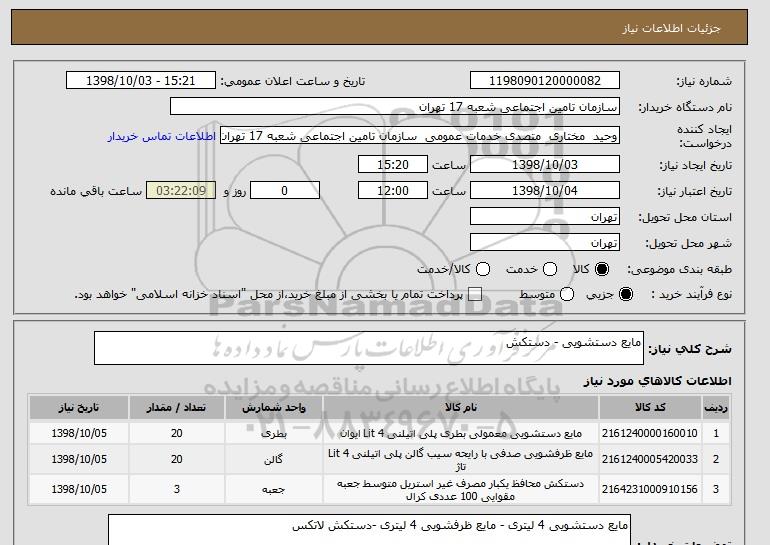The height and width of the screenshot is (545, 770).
Task: Click the request creator field وحید مختاری
Action: coord(420,136)
